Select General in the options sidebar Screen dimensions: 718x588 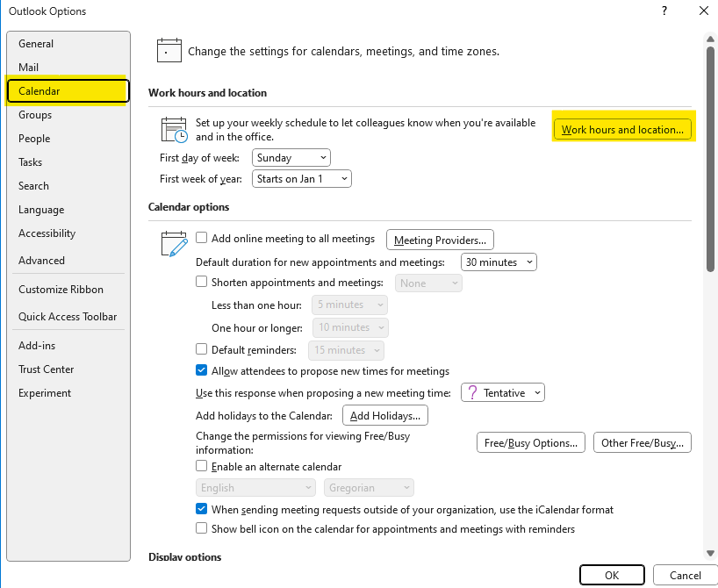68,44
